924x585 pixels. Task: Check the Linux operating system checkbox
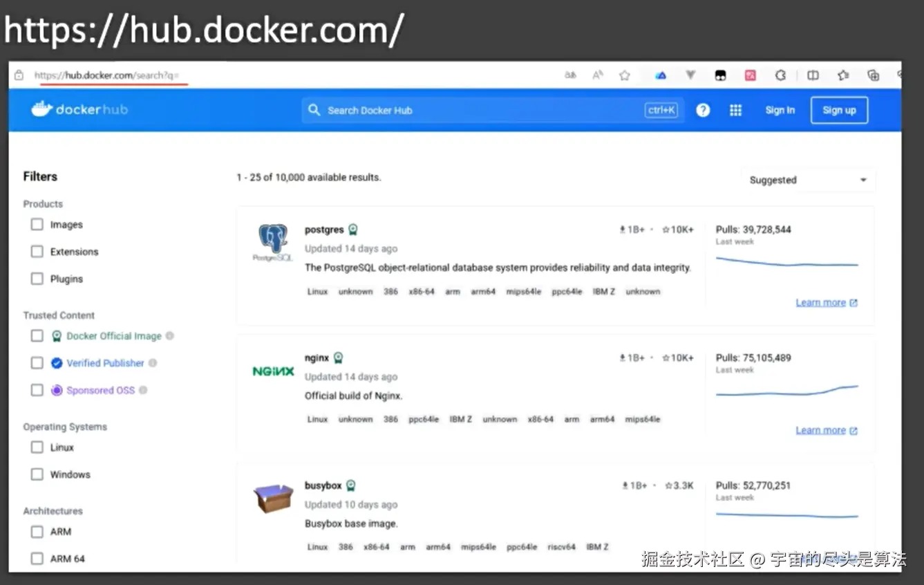[x=37, y=447]
